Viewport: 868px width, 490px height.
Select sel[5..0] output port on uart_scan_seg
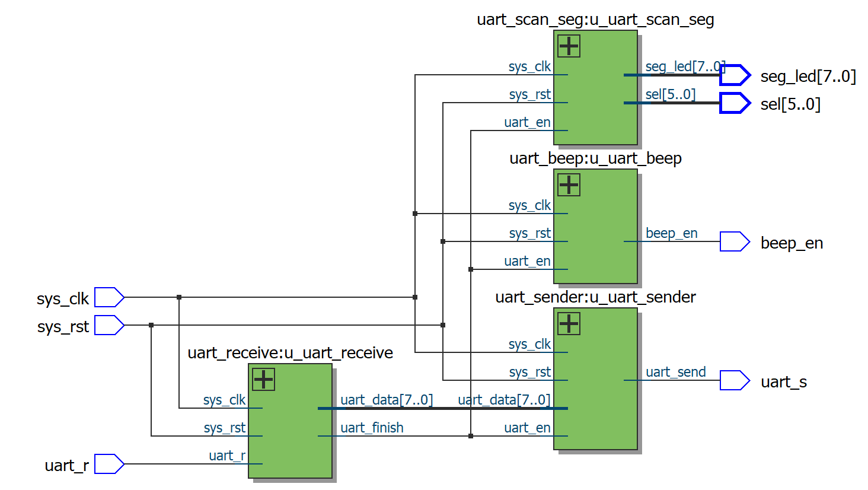point(671,94)
